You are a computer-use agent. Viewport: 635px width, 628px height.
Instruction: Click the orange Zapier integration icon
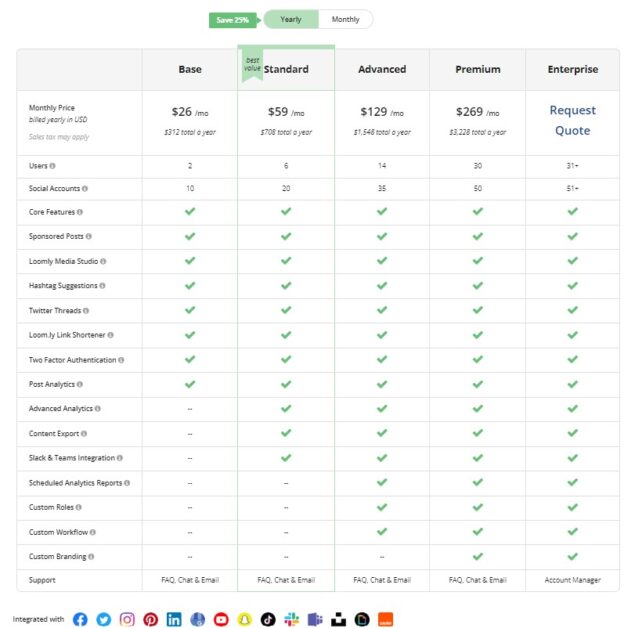click(385, 619)
